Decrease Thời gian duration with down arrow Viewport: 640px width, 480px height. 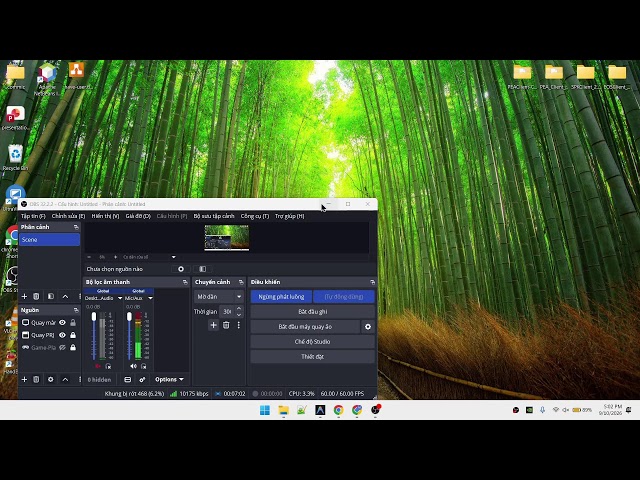(239, 315)
